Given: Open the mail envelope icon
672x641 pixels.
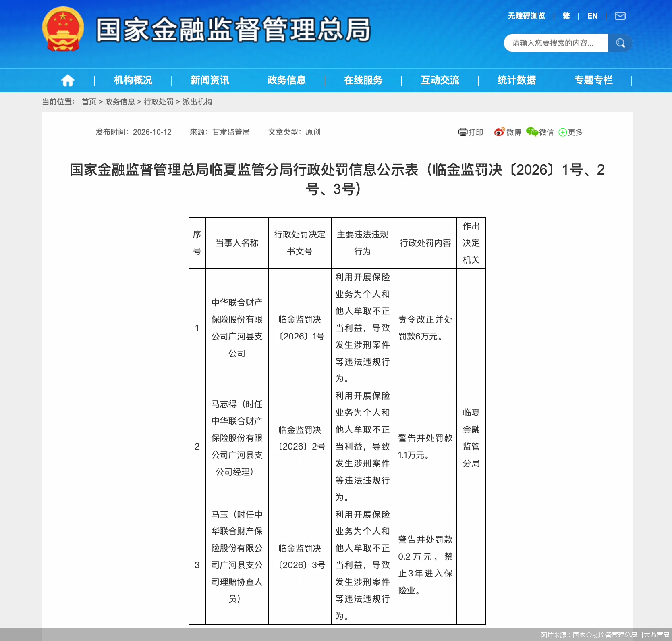Looking at the screenshot, I should pos(620,16).
